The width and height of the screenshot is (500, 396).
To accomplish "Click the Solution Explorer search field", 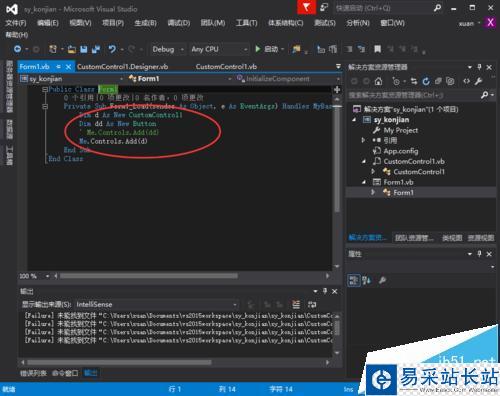I will (413, 95).
